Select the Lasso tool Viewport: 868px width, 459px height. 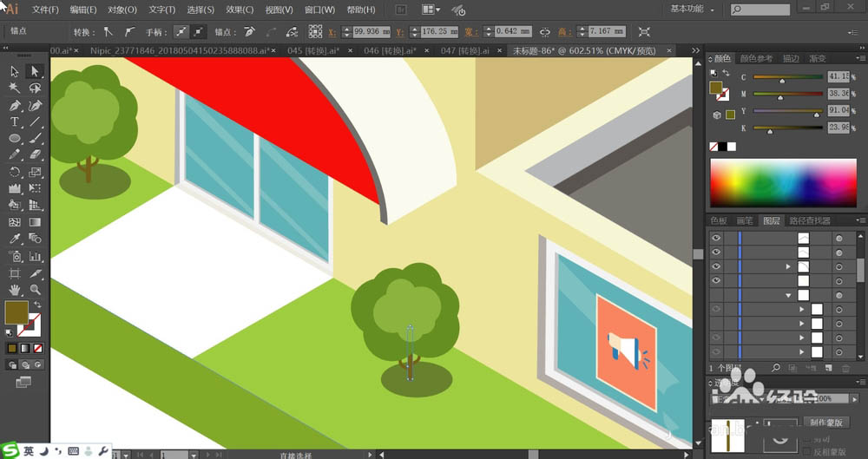pos(35,89)
